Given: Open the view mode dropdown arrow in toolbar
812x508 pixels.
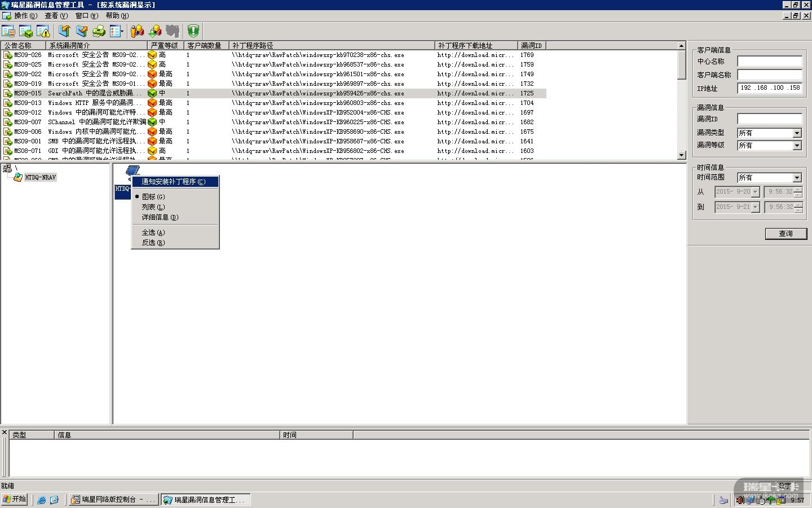Looking at the screenshot, I should 122,32.
